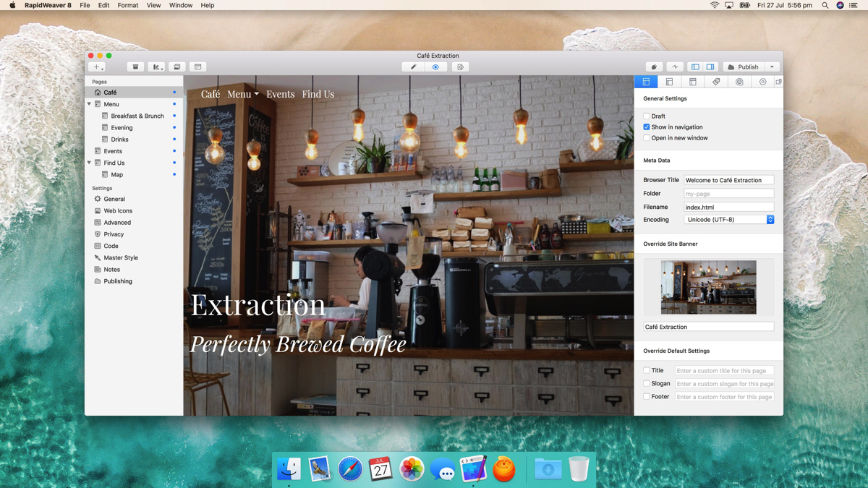Toggle the left sidebar panel icon
Image resolution: width=868 pixels, height=488 pixels.
tap(695, 67)
